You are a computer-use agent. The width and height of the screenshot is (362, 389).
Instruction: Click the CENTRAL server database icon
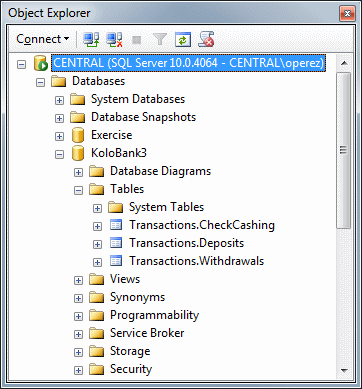[x=41, y=63]
